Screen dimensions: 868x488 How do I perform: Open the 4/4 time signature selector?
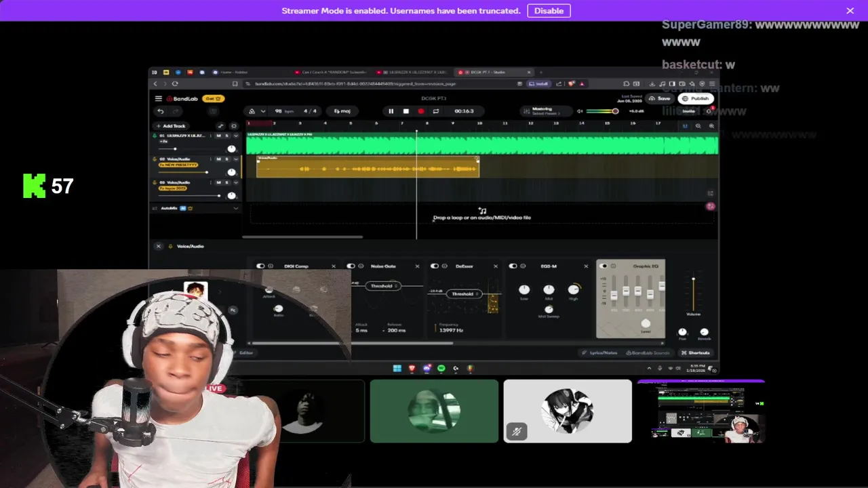point(310,111)
